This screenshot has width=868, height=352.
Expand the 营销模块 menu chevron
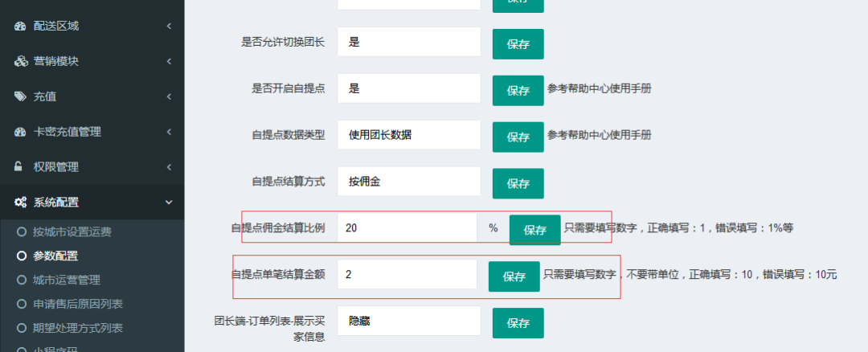(x=170, y=61)
